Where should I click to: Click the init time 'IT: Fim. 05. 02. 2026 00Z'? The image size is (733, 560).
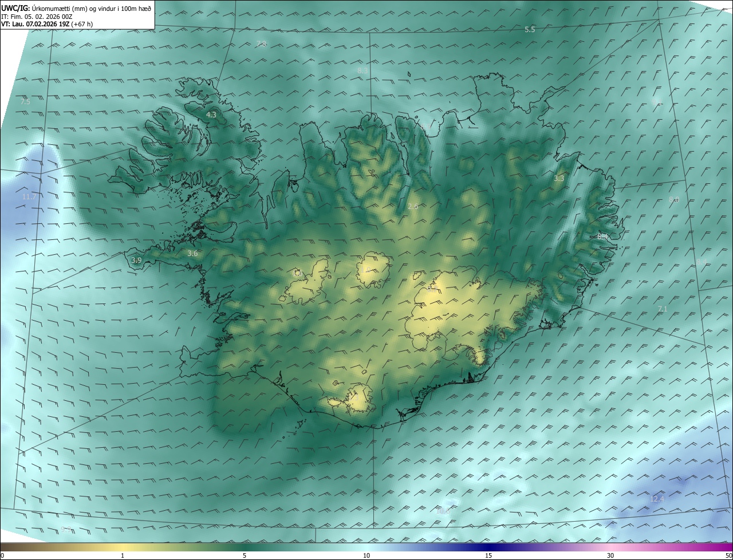pos(37,16)
